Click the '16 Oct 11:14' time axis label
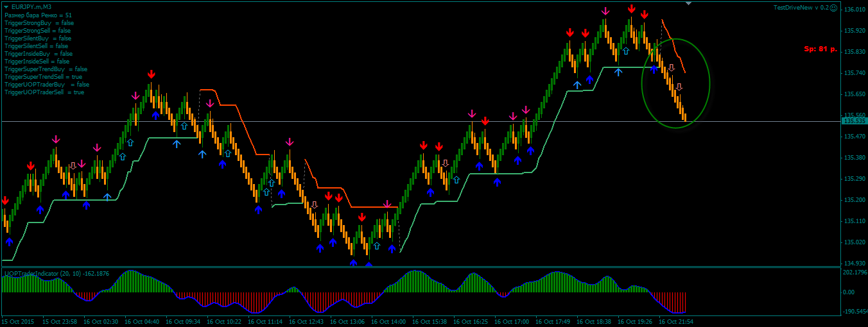The width and height of the screenshot is (868, 327). pyautogui.click(x=265, y=321)
